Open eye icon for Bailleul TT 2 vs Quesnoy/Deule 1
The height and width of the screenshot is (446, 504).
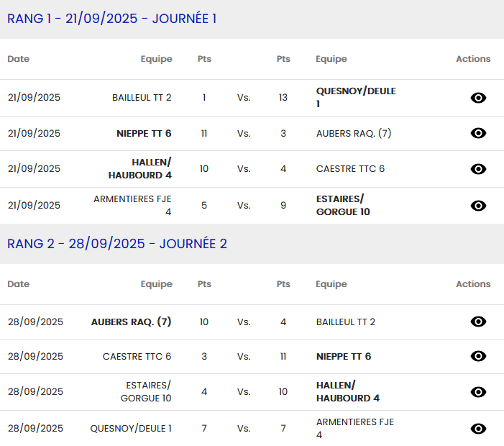[478, 98]
